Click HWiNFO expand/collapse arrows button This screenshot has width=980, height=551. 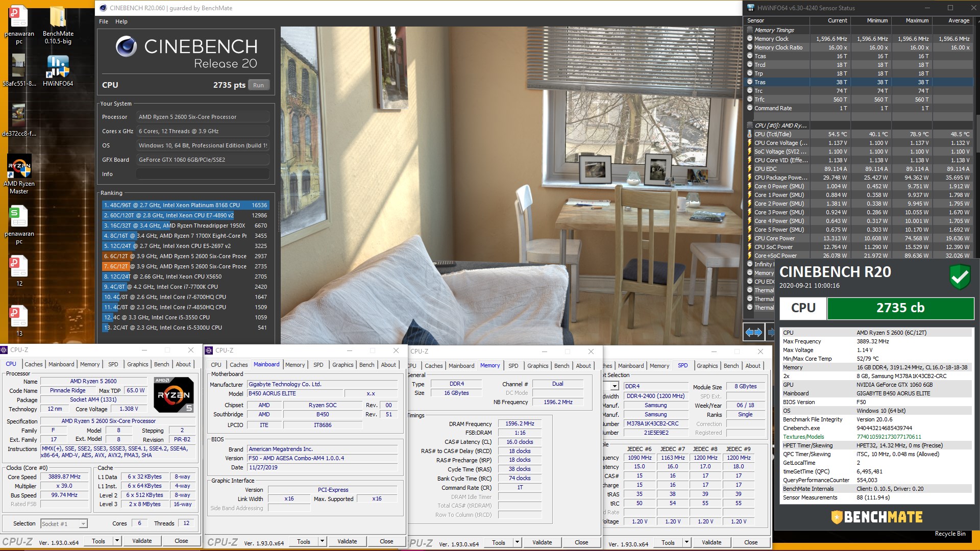pyautogui.click(x=754, y=333)
